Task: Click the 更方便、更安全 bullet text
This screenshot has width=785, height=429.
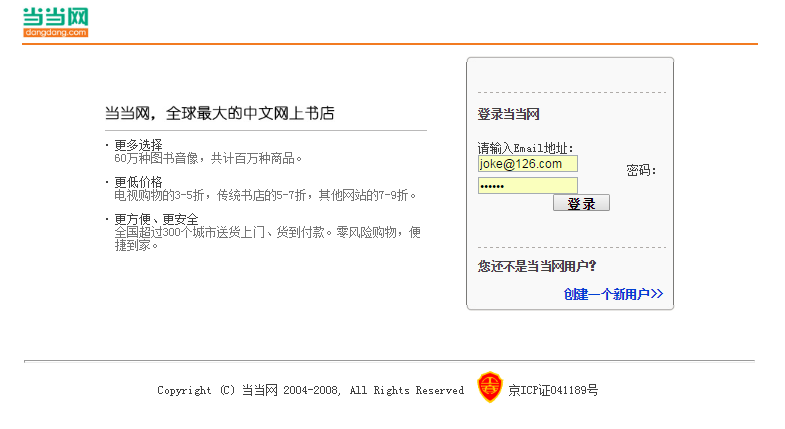Action: tap(156, 219)
